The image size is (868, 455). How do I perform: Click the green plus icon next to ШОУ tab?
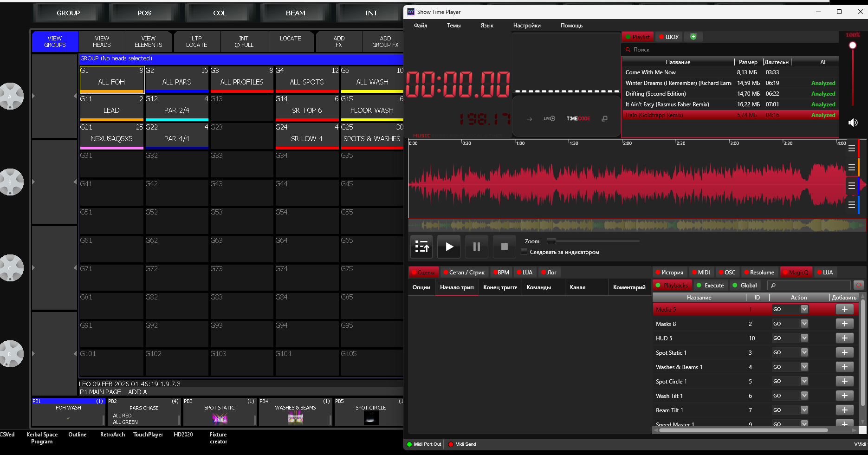pyautogui.click(x=693, y=36)
